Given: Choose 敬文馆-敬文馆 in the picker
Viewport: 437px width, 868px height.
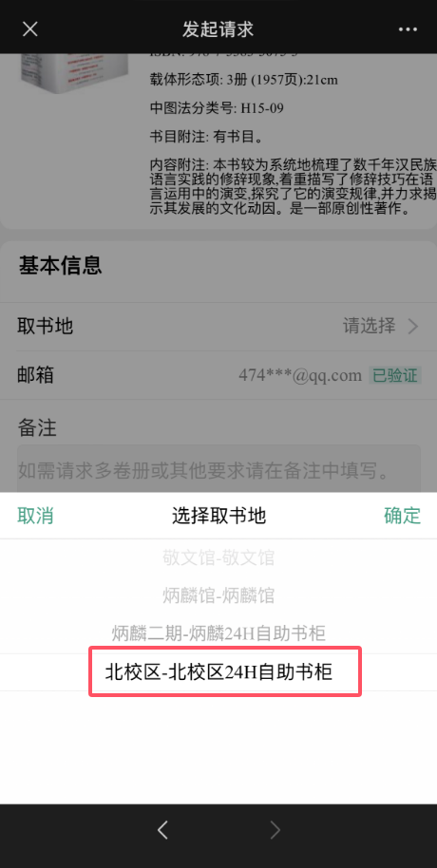Looking at the screenshot, I should point(218,557).
